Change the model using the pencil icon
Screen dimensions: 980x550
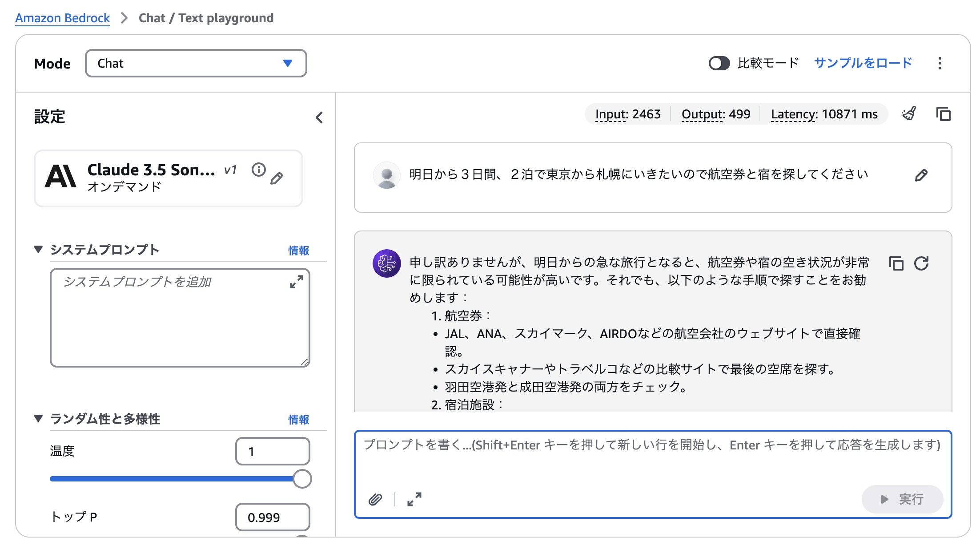[277, 178]
